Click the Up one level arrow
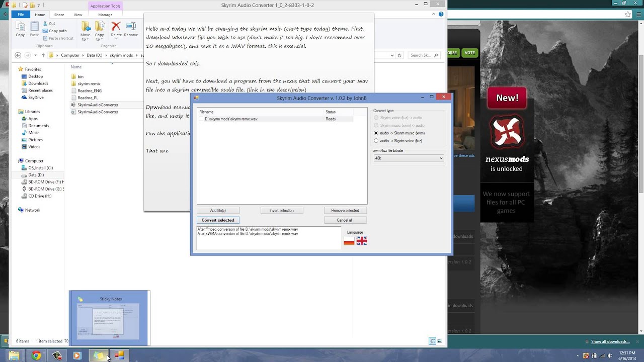Image resolution: width=644 pixels, height=362 pixels. click(43, 55)
